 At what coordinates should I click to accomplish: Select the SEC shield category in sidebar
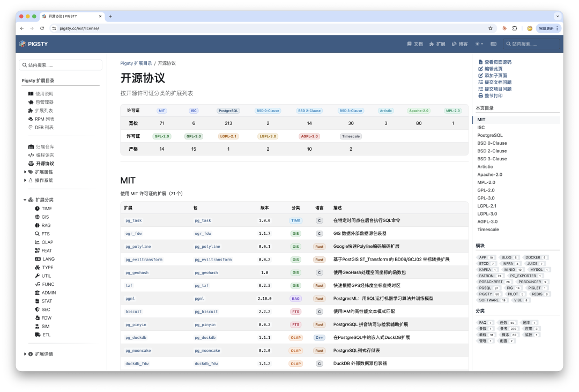(x=42, y=309)
